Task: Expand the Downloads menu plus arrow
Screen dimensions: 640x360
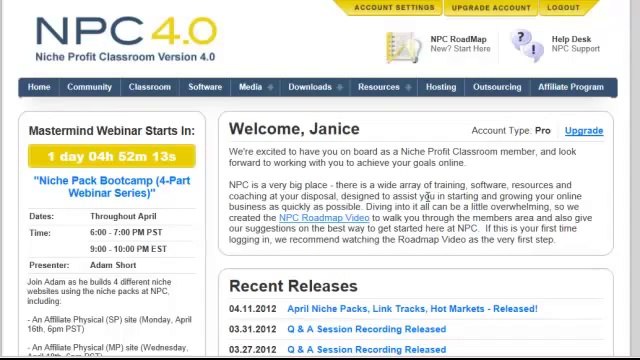Action: tap(340, 87)
